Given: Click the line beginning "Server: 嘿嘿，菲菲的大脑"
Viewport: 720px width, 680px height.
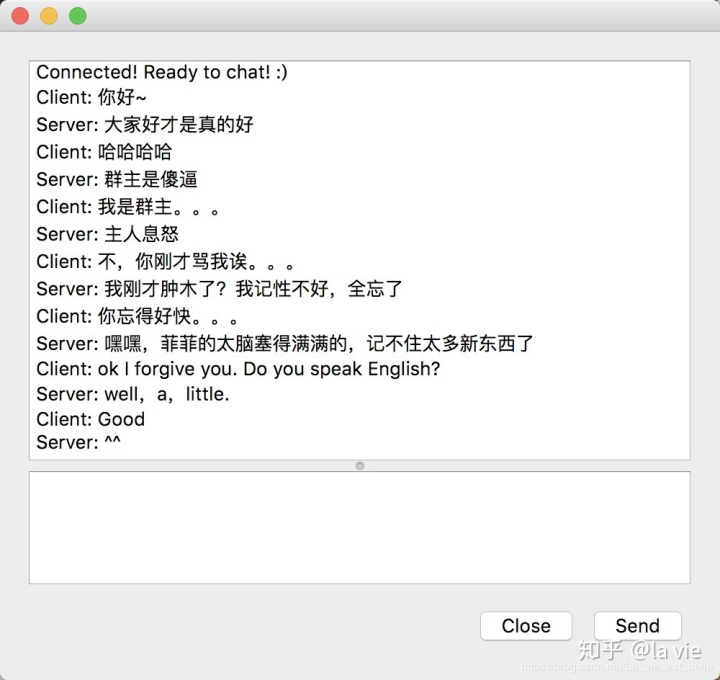Looking at the screenshot, I should (285, 343).
